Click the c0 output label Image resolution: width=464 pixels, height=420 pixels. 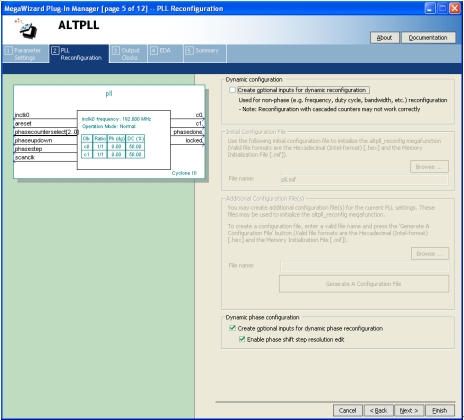click(x=199, y=115)
